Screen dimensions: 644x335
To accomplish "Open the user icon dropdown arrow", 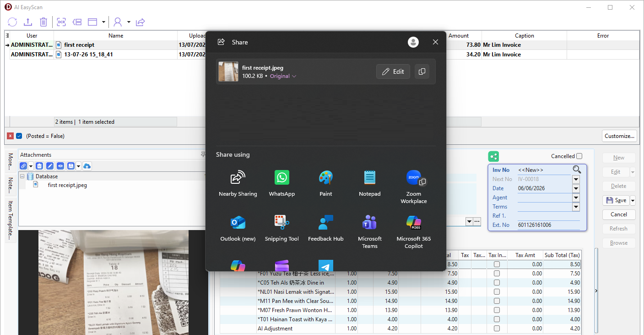I will (129, 22).
